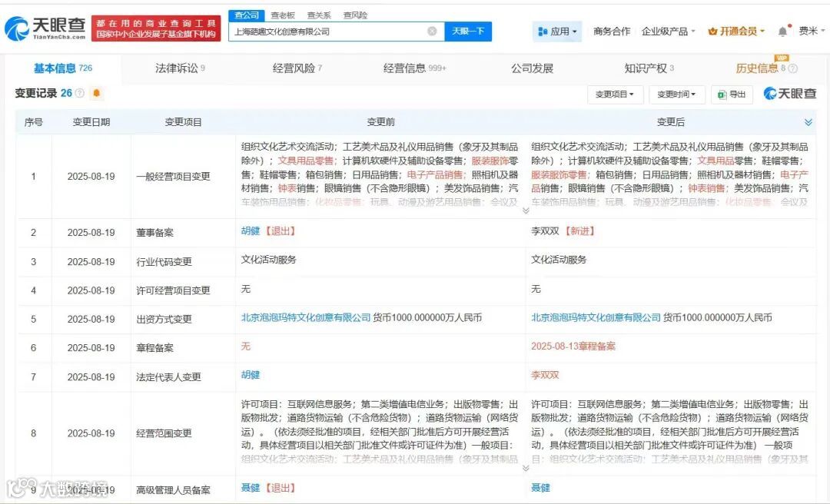Open 北京泡泡玛特文化创意有限公司 link in 变更后 column
This screenshot has width=830, height=504.
click(596, 317)
